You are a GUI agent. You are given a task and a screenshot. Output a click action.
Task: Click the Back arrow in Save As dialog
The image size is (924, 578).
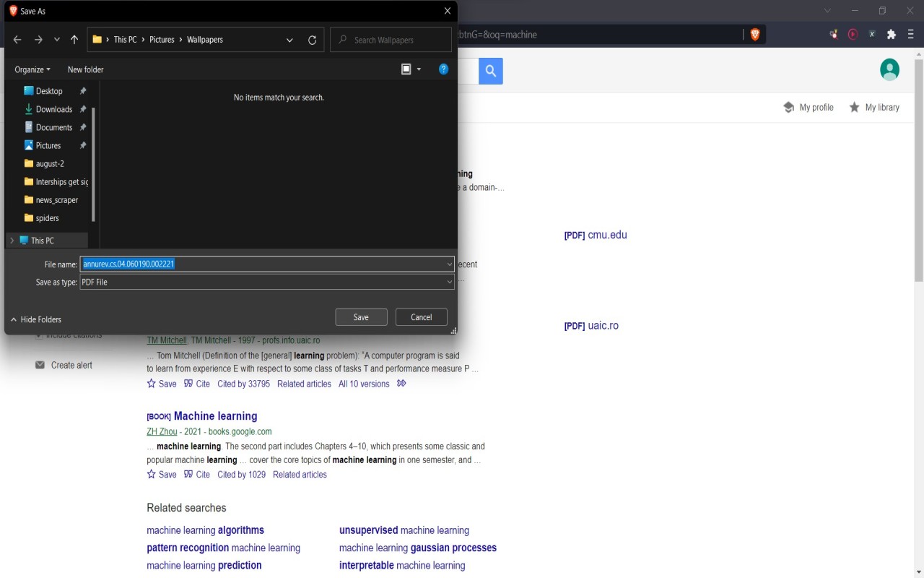[x=17, y=40]
